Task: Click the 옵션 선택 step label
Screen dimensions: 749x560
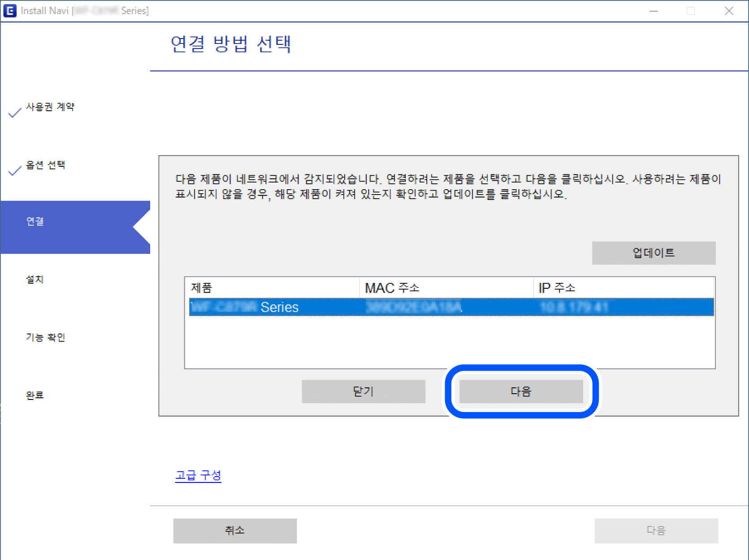Action: [45, 165]
